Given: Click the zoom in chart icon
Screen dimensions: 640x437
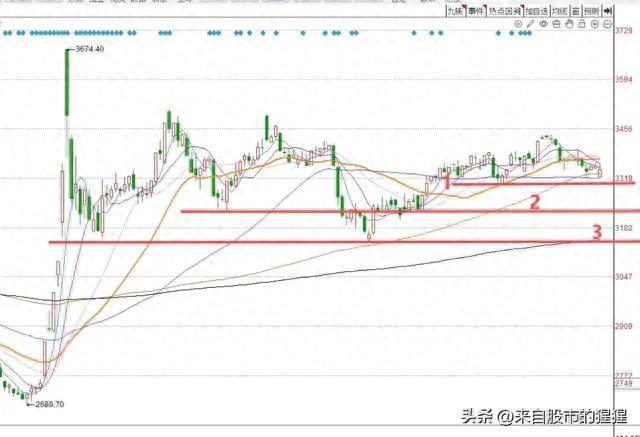Looking at the screenshot, I should pyautogui.click(x=595, y=24).
